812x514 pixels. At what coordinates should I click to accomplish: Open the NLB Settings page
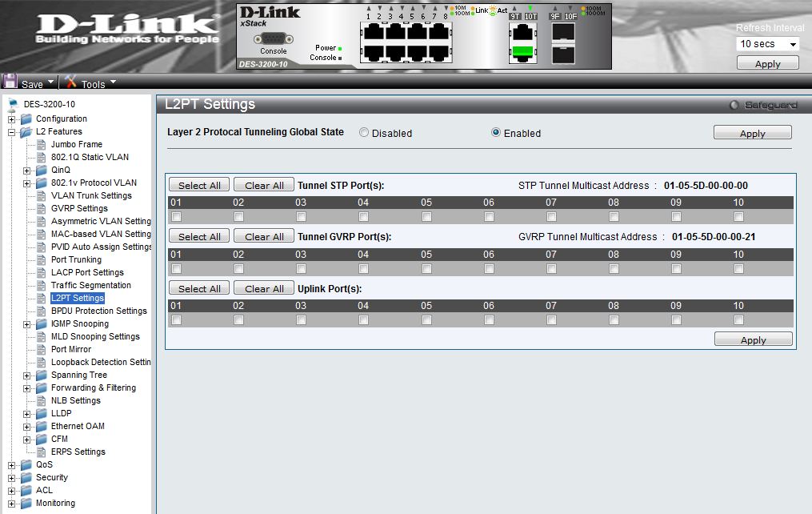point(76,400)
